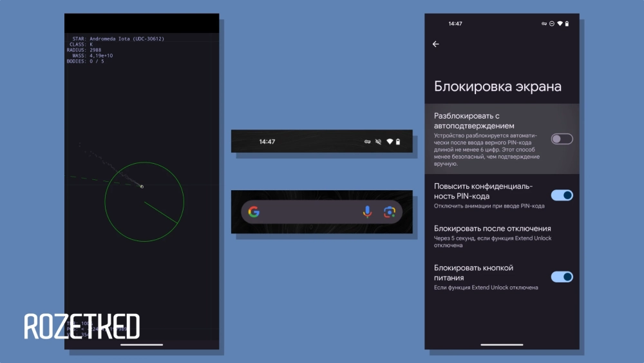Tap the VPN key icon in the middle status bar
644x363 pixels.
point(367,141)
